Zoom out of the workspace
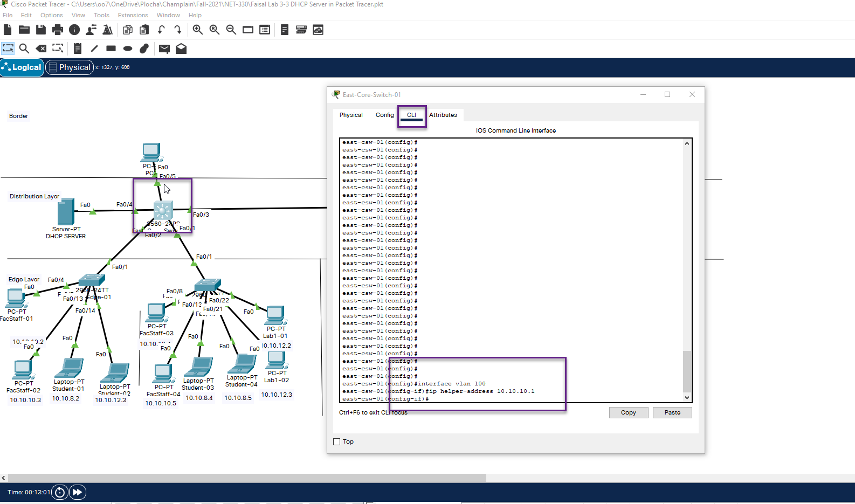The height and width of the screenshot is (504, 855). [231, 30]
